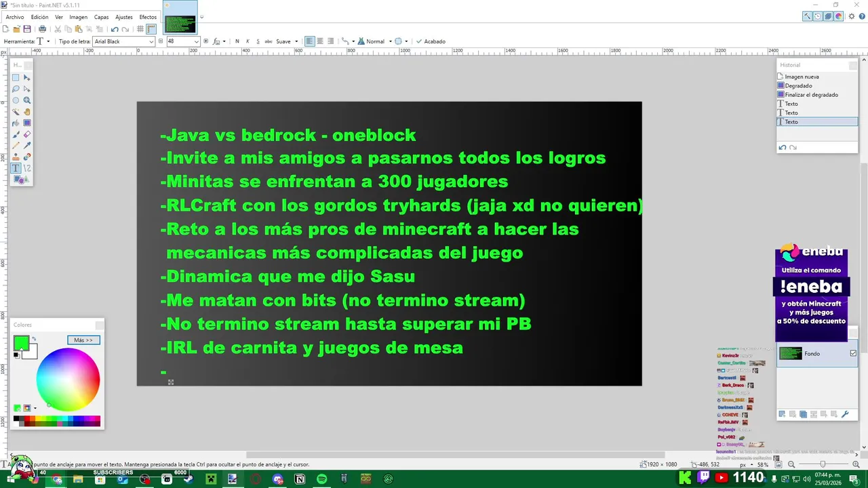Select the Lasso Select tool
The image size is (868, 488).
point(16,89)
